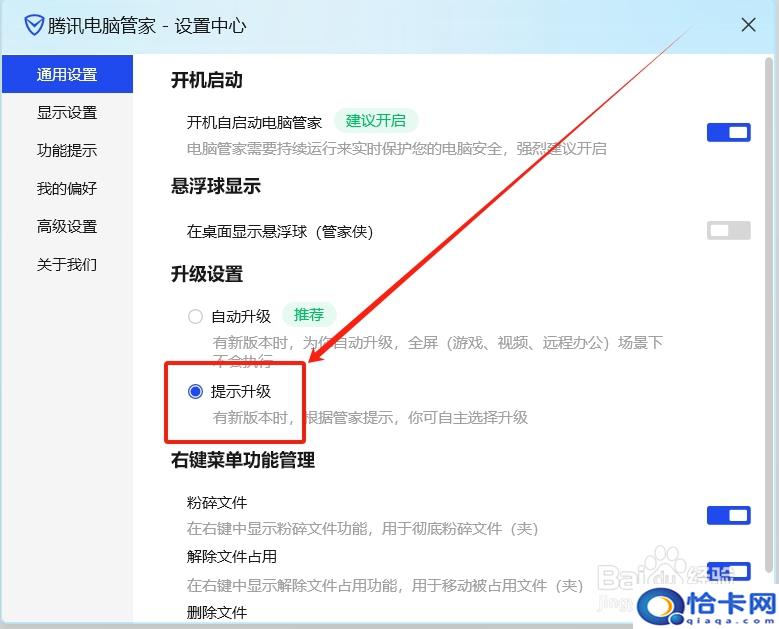Click the 右键菜单功能管理 heading
Image resolution: width=779 pixels, height=629 pixels.
click(243, 460)
